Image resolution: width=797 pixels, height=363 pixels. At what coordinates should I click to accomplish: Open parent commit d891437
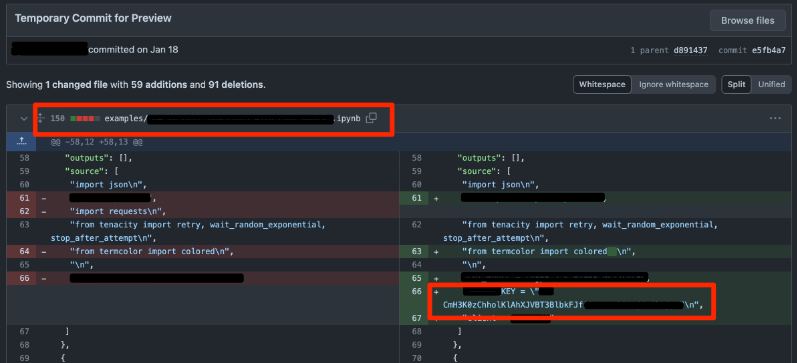click(x=690, y=50)
